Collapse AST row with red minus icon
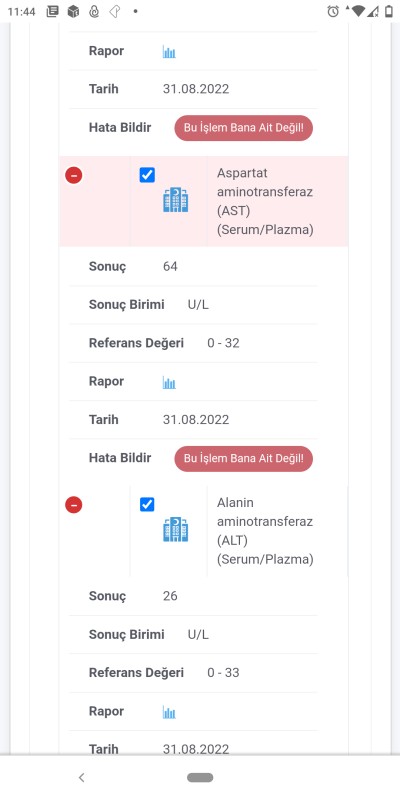 coord(73,176)
